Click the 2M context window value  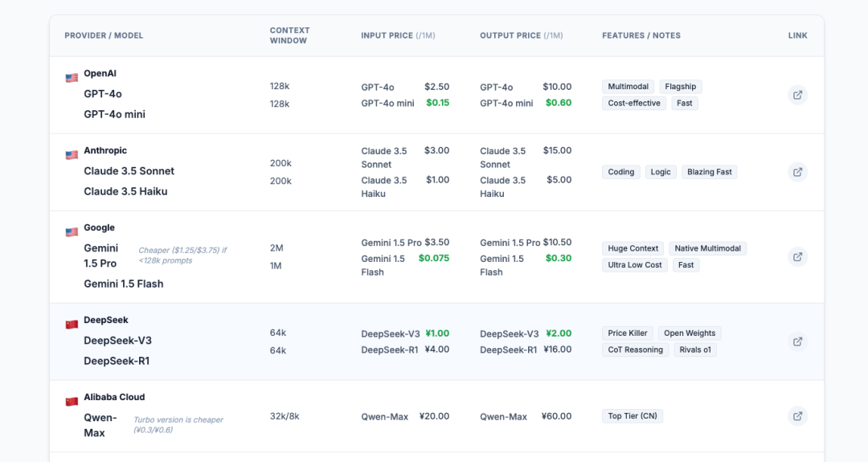276,248
